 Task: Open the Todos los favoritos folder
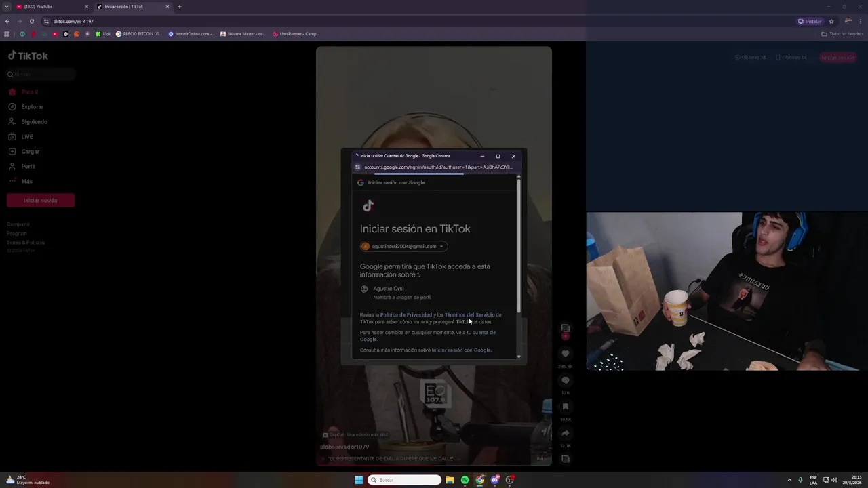click(x=842, y=34)
